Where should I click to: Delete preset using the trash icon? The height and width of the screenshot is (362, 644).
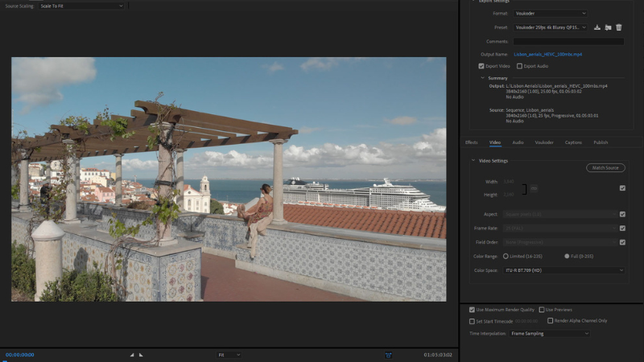[618, 27]
